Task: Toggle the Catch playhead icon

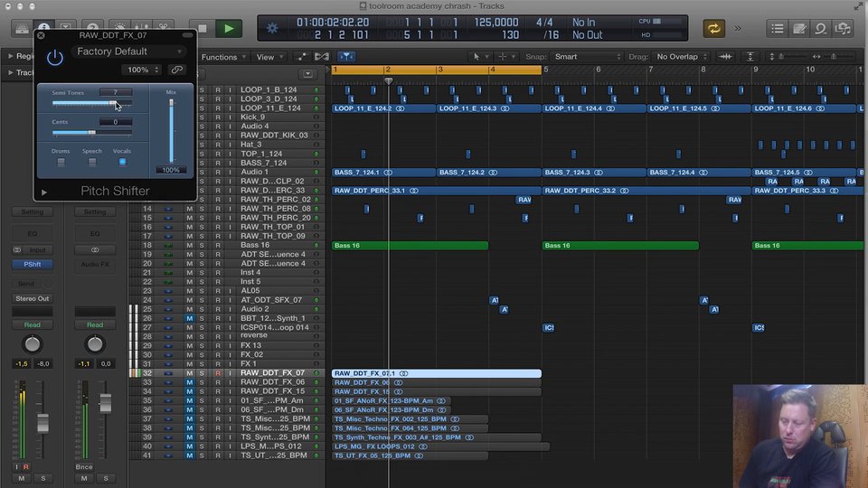Action: pos(346,57)
